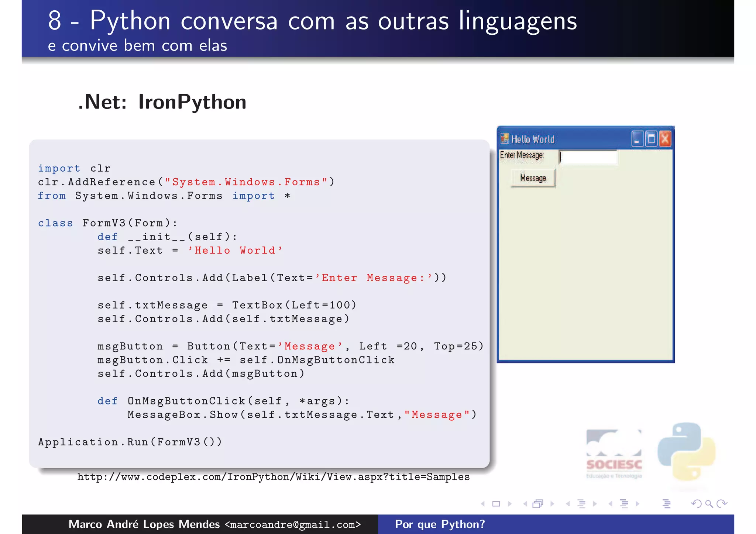Click the 'class FormV3(Form):' line

click(x=108, y=223)
